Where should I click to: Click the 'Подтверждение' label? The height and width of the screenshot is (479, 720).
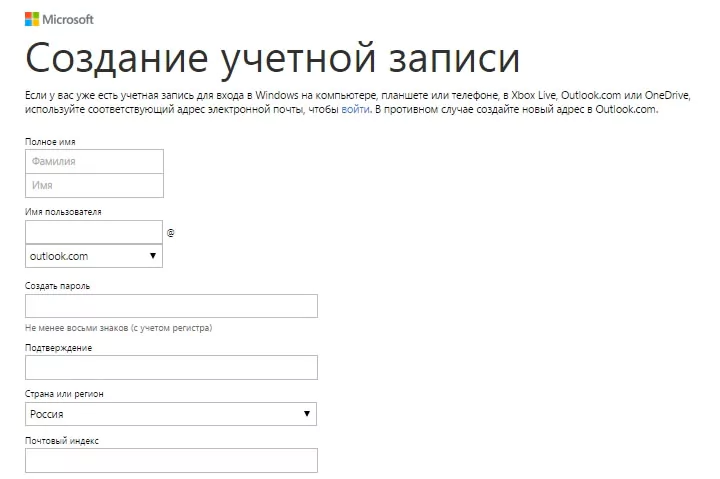tap(58, 348)
